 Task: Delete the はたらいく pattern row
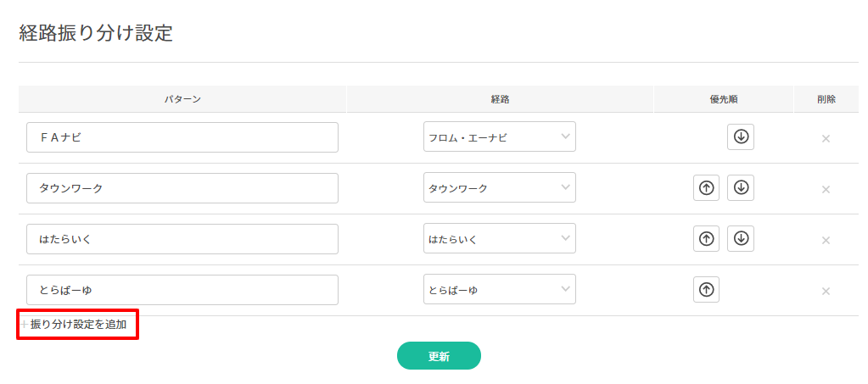pos(826,240)
